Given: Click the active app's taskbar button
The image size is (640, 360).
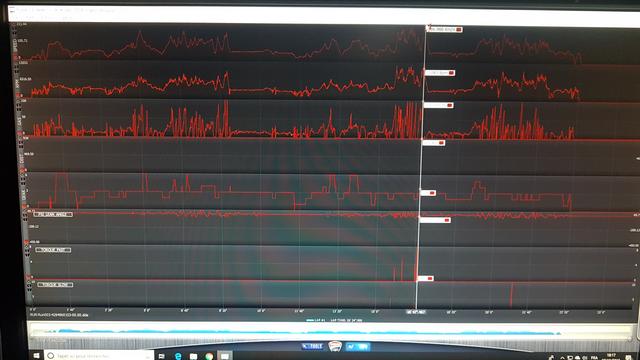Looking at the screenshot, I should [x=225, y=356].
